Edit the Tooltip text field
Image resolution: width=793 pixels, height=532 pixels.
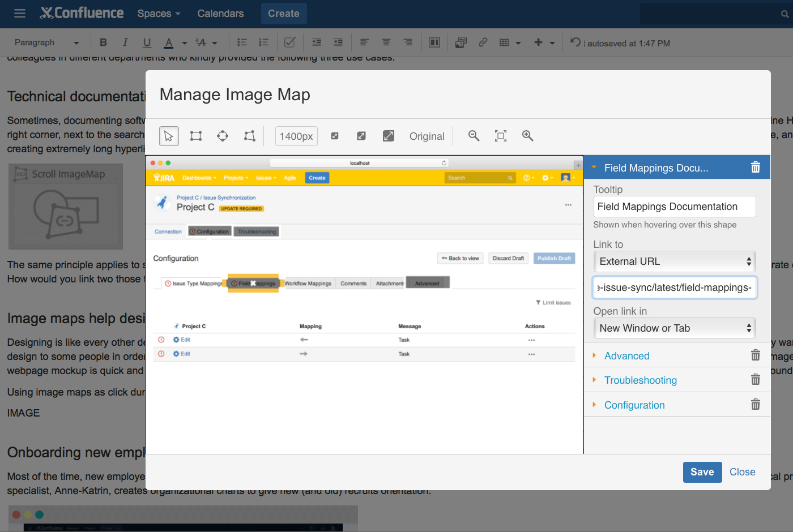pyautogui.click(x=675, y=207)
